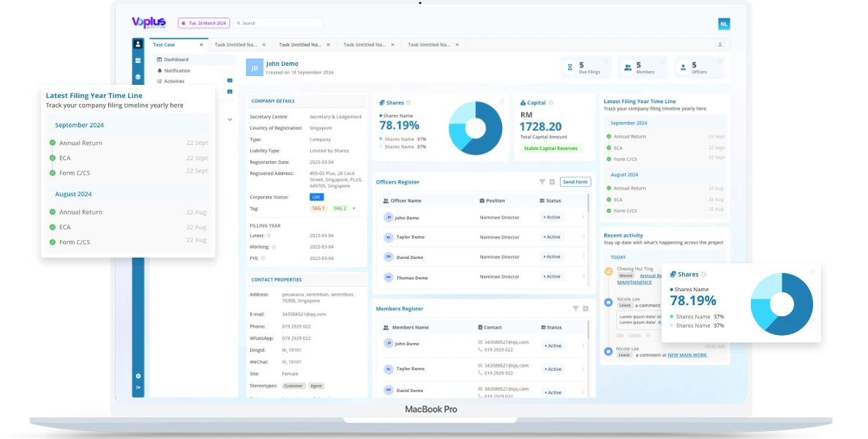Select the layers icon in the left sidebar

coord(138,76)
